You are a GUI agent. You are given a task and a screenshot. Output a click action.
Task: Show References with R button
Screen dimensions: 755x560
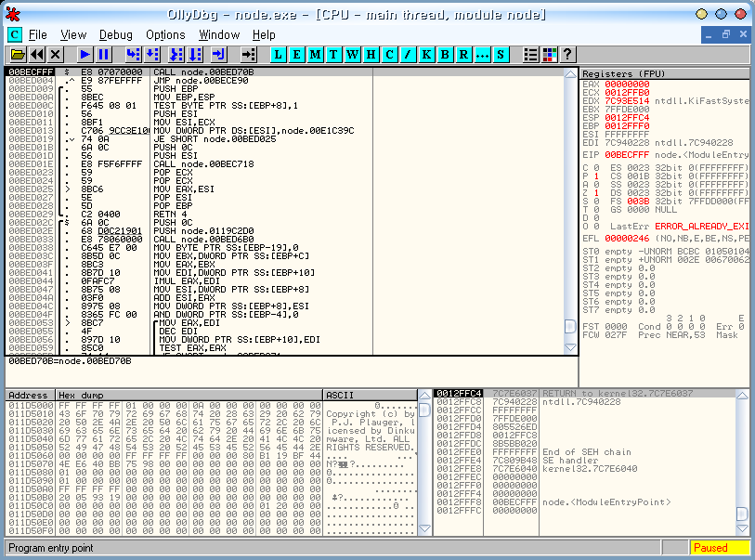coord(463,55)
